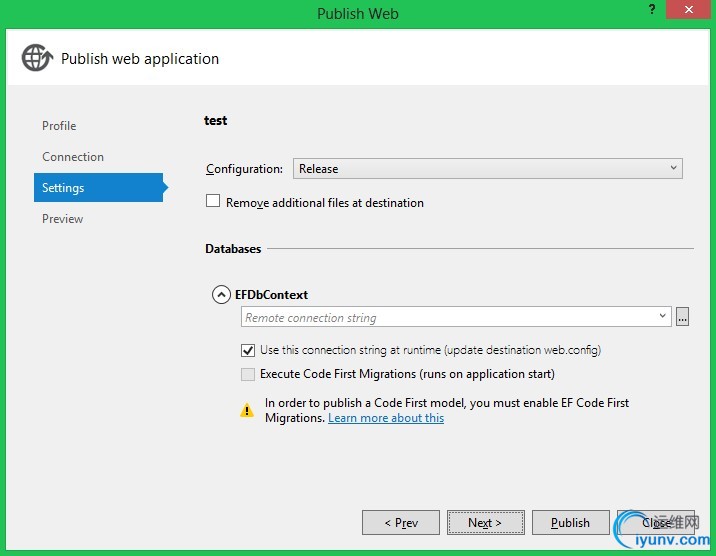
Task: Click the Databases section heading
Action: 233,249
